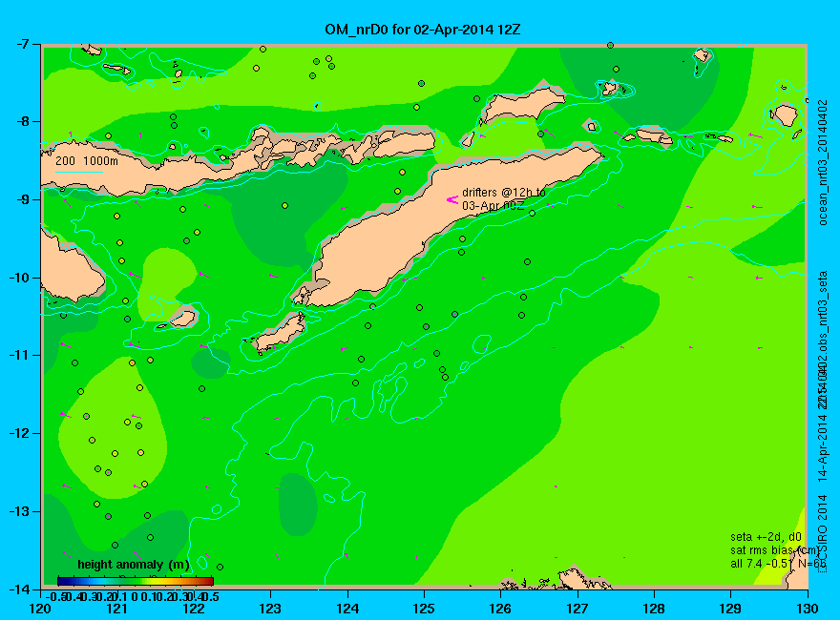Click the vertical 'ocean_nrt03_20140402' label

[x=824, y=162]
